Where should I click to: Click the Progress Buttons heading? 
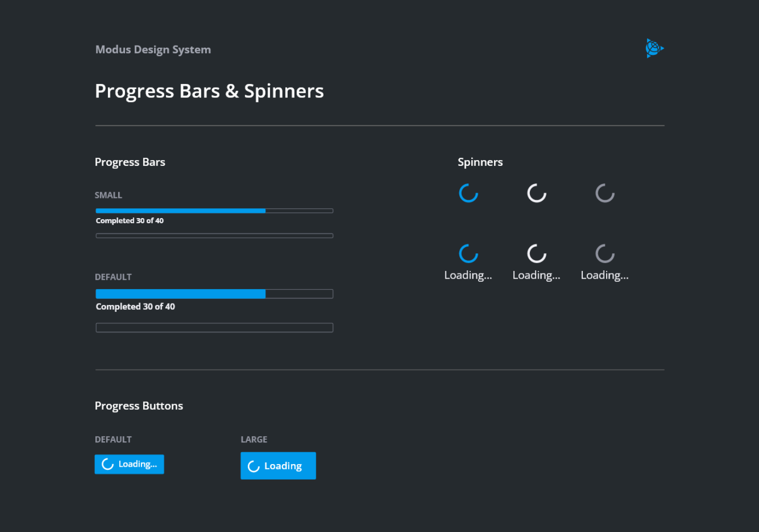tap(138, 406)
